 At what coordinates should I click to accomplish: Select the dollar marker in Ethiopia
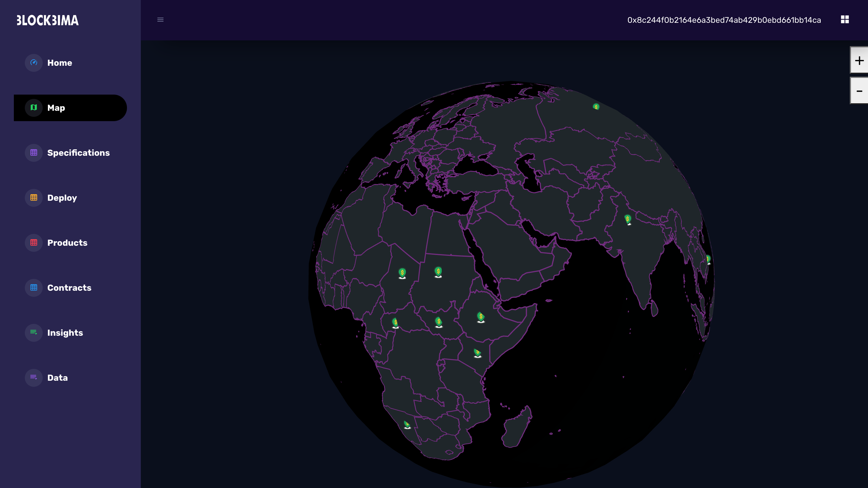(x=481, y=317)
